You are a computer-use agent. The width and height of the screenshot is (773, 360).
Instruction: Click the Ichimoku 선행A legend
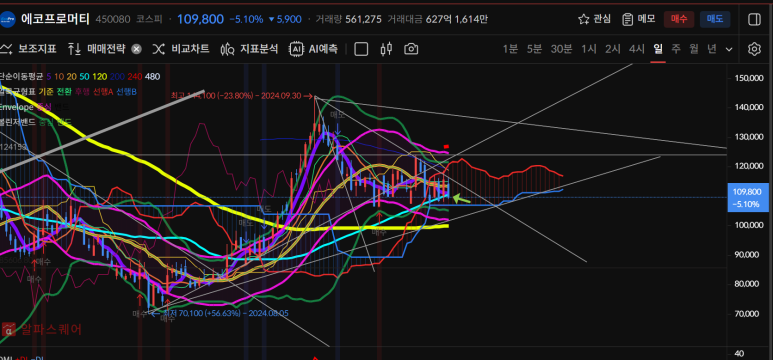[103, 92]
